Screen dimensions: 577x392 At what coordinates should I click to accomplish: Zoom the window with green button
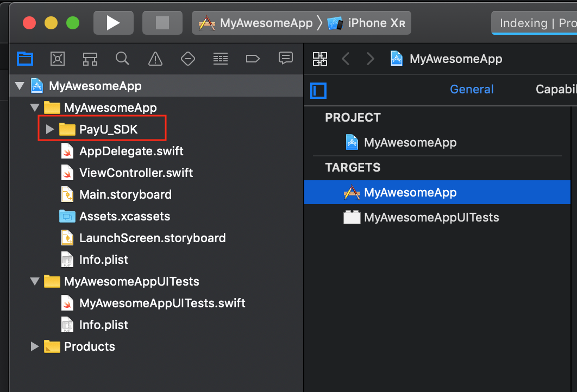click(73, 23)
